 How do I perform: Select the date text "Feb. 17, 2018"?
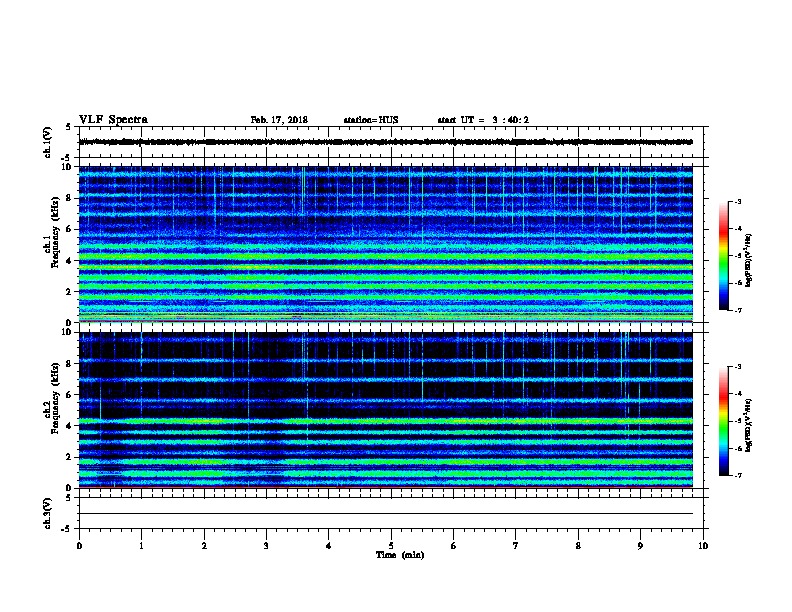tap(279, 120)
